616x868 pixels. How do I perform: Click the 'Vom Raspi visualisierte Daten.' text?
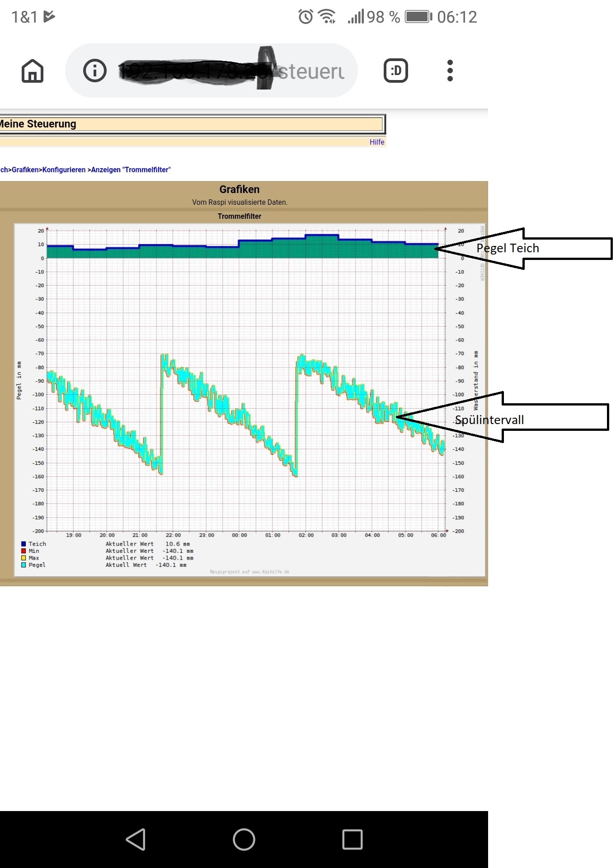point(240,203)
